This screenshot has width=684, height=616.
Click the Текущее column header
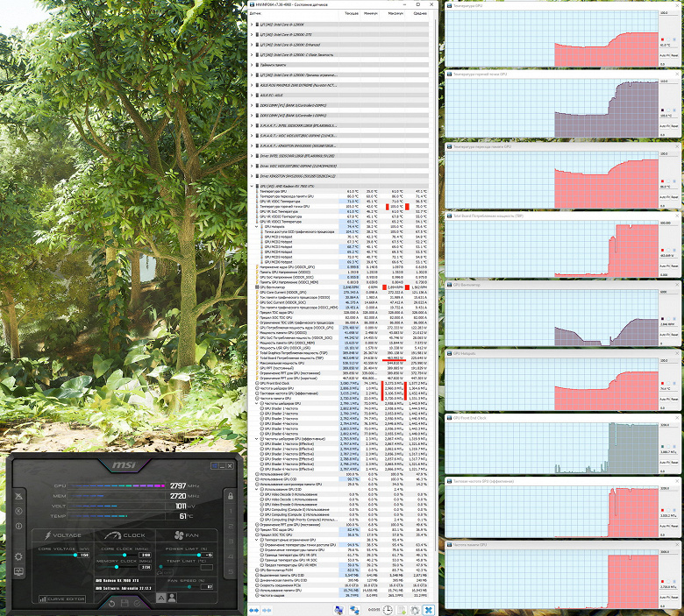[352, 13]
